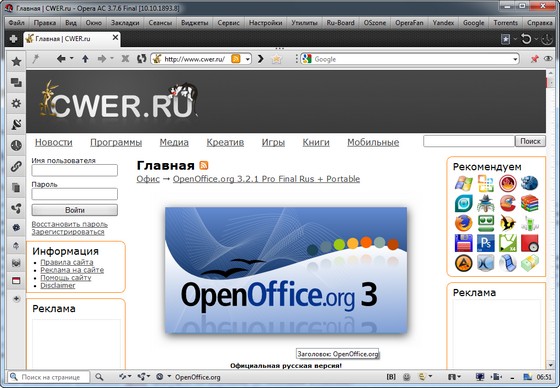Expand the Forward button history dropdown

click(x=112, y=58)
